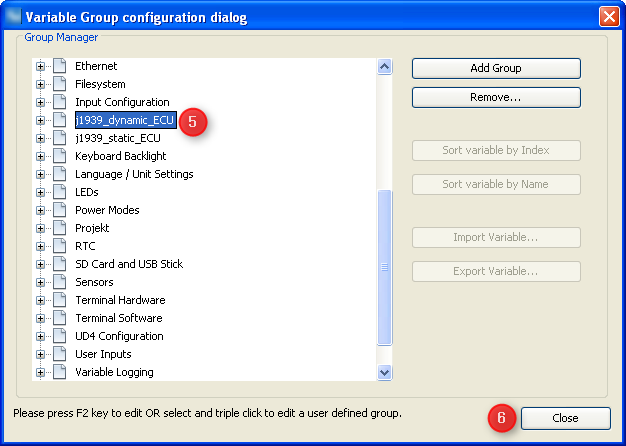The width and height of the screenshot is (626, 446).
Task: Click the page icon next to LEDs
Action: click(59, 192)
